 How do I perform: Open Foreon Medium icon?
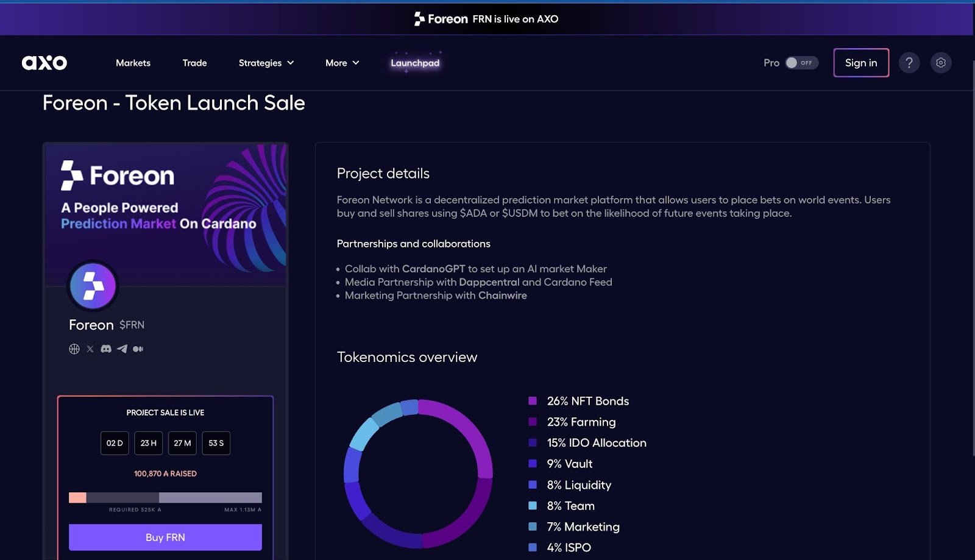(138, 349)
